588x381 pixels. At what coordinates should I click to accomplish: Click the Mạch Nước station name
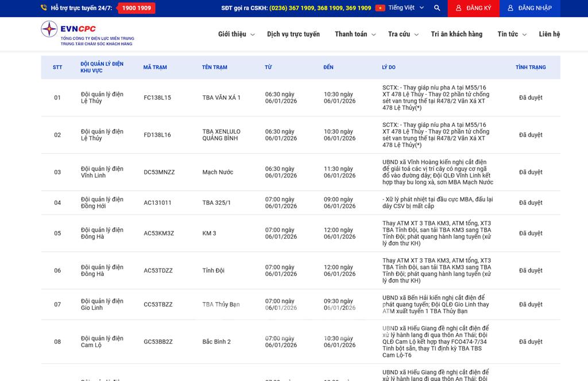pos(218,172)
